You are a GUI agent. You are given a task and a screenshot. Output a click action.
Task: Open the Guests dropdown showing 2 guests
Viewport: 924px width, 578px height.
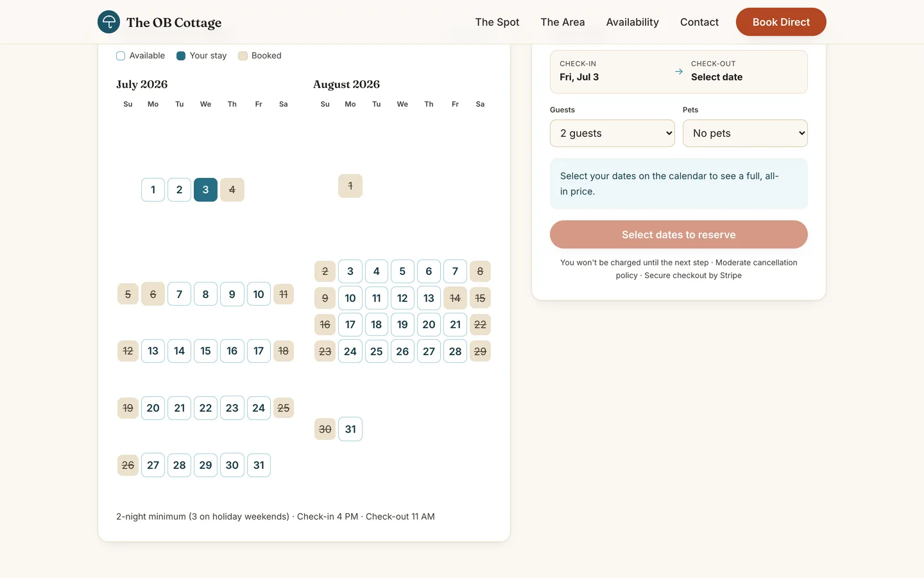[612, 133]
